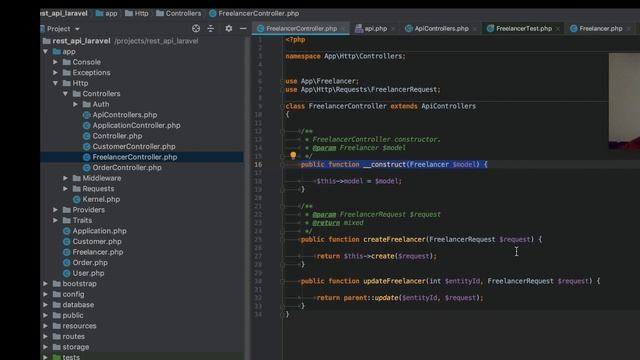Close the FreelancerController.php tab
The width and height of the screenshot is (640, 360).
[x=344, y=29]
